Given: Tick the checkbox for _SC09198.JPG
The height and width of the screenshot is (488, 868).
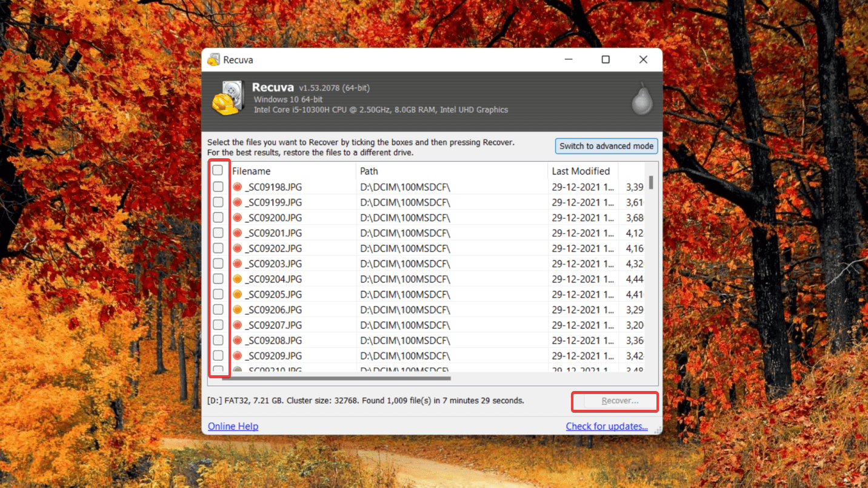Looking at the screenshot, I should click(218, 187).
